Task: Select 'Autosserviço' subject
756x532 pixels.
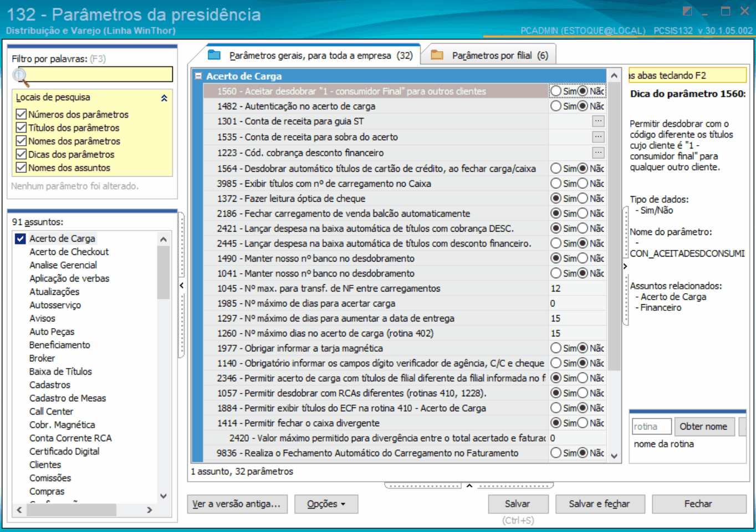Action: [x=55, y=305]
